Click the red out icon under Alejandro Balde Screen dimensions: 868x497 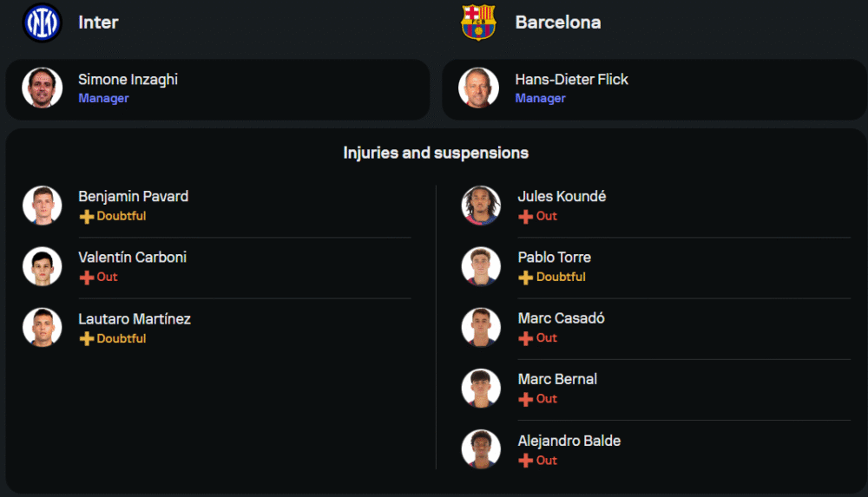click(525, 461)
